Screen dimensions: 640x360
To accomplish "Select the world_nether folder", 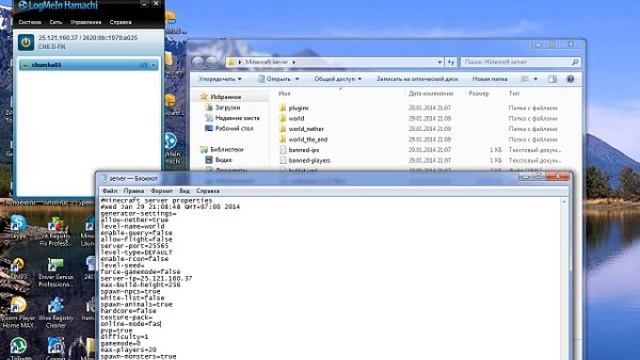I will (302, 129).
